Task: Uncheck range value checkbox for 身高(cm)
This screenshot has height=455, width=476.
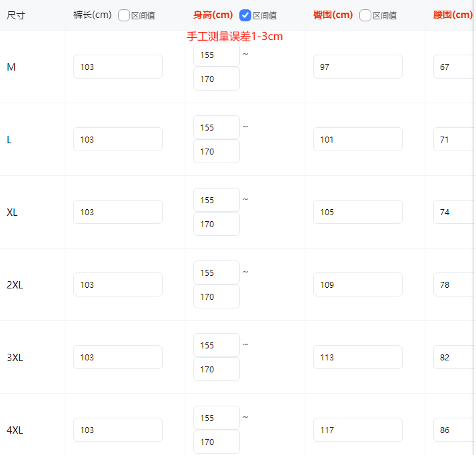Action: click(245, 15)
